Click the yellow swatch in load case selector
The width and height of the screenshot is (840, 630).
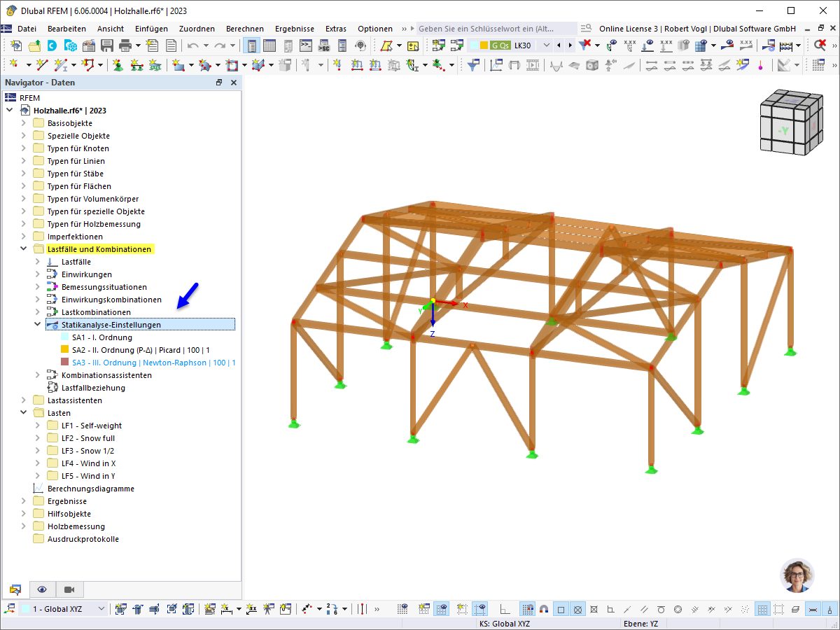(484, 45)
